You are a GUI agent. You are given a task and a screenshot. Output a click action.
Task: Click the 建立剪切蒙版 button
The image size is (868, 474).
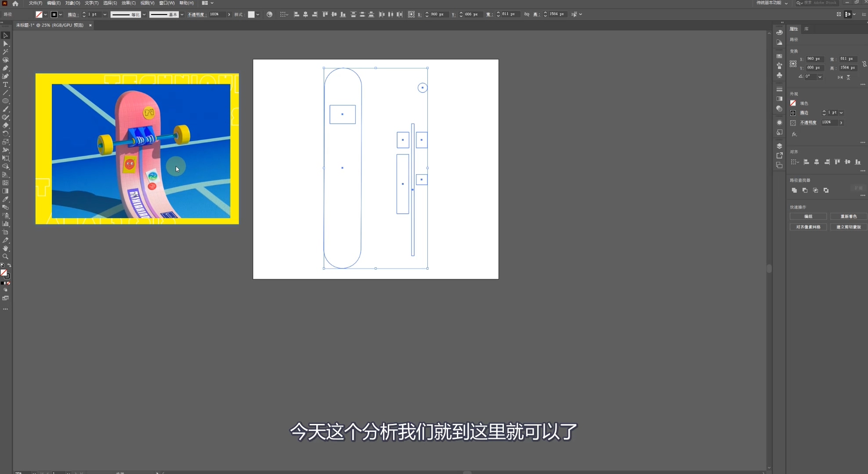848,227
